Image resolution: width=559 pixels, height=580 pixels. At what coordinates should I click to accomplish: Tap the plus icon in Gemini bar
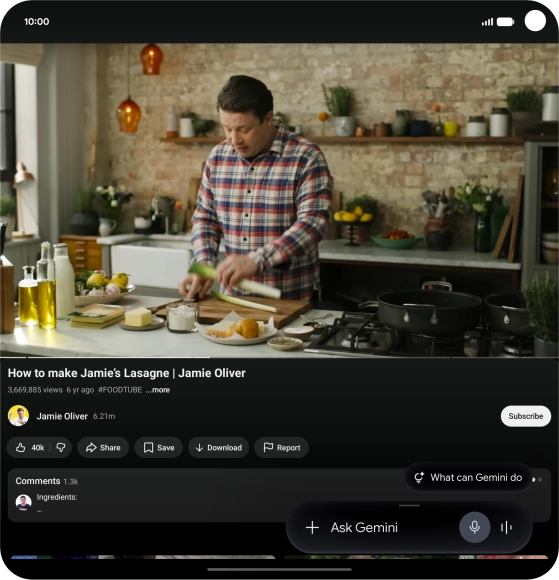point(312,527)
